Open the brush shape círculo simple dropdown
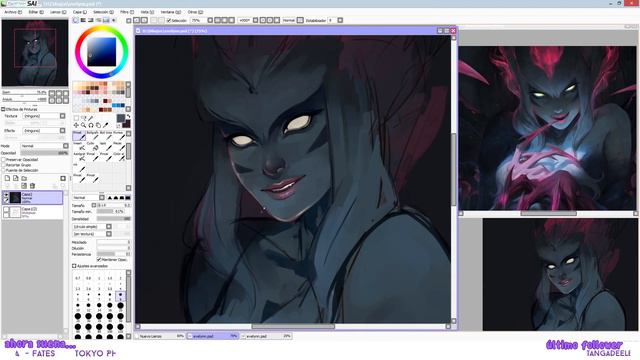The height and width of the screenshot is (360, 640). (x=92, y=227)
